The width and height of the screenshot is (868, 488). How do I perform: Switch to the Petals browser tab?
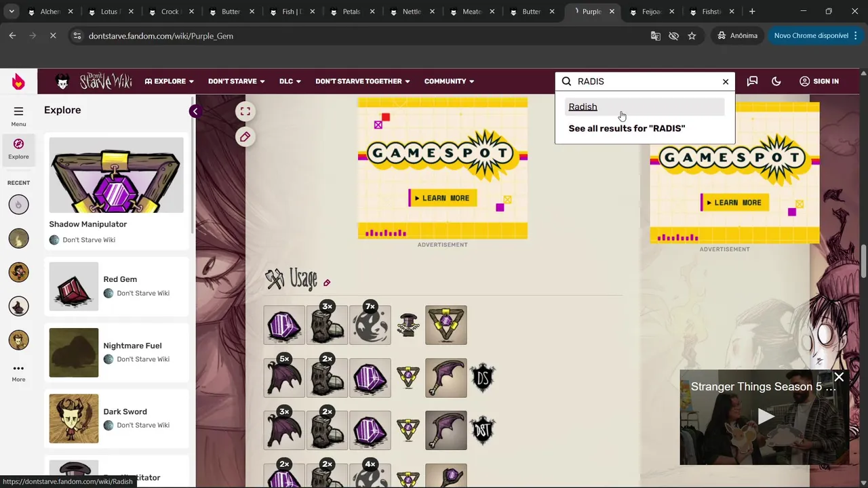coord(353,12)
